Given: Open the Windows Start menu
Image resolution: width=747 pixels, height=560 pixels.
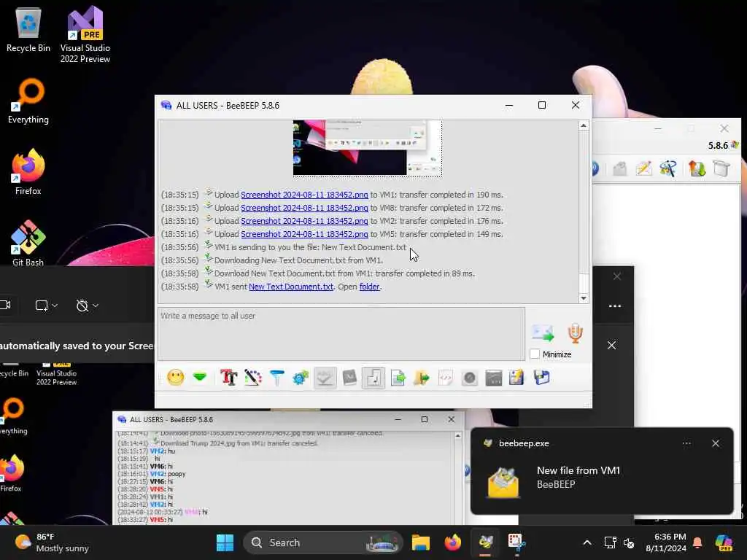Looking at the screenshot, I should tap(225, 542).
